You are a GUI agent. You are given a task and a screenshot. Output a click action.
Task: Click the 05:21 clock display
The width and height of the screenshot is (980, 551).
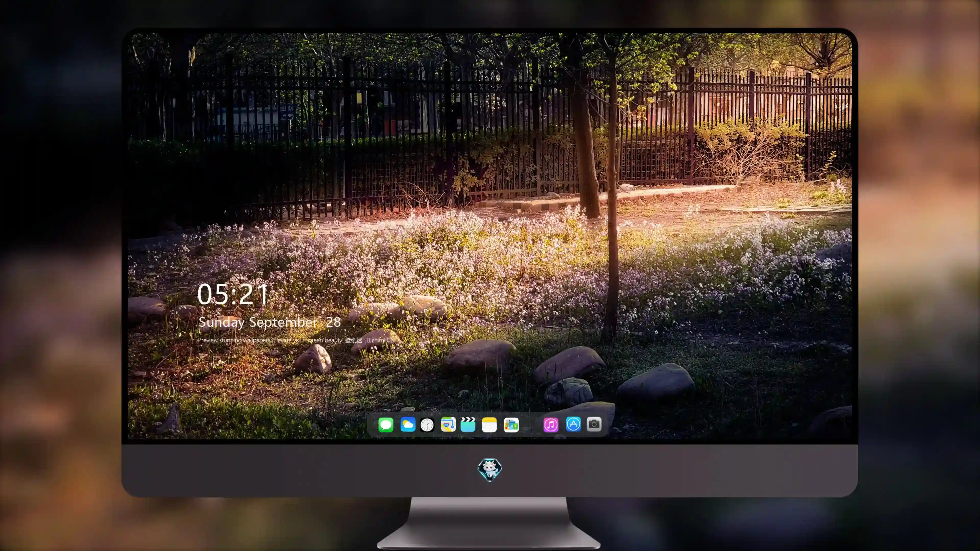(x=232, y=294)
